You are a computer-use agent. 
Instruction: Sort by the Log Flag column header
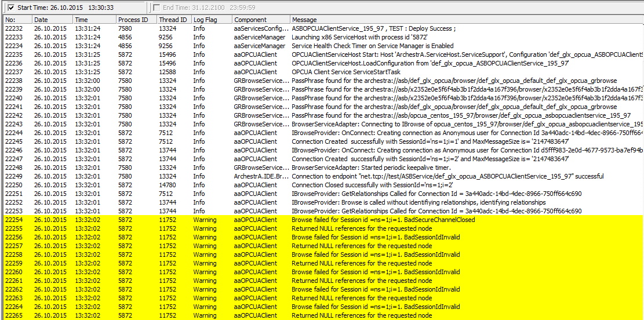click(211, 20)
